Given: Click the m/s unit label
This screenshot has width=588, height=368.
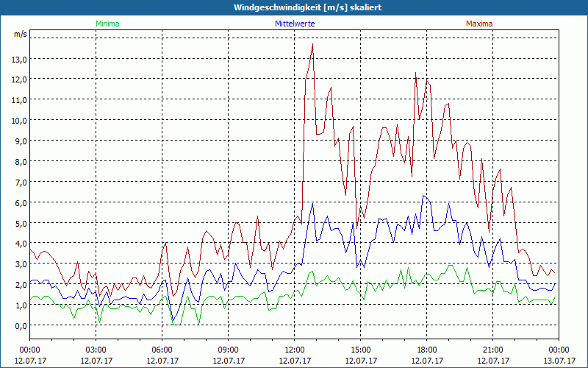Looking at the screenshot, I should [x=21, y=35].
